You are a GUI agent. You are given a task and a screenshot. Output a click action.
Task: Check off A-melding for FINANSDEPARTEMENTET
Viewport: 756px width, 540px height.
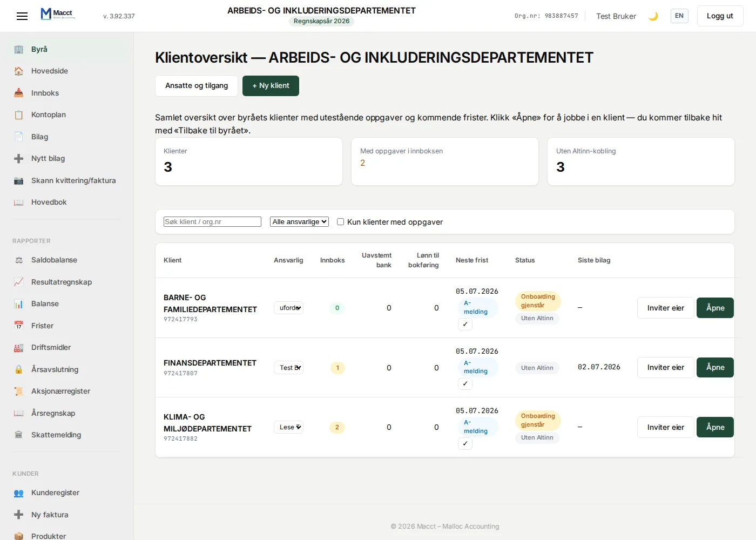(465, 383)
